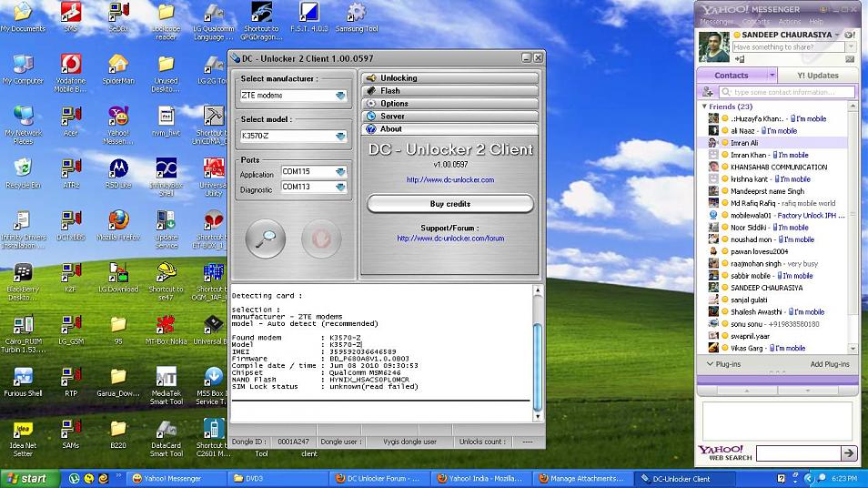Open the Mozilla Firefox desktop shortcut
This screenshot has height=488, width=868.
pyautogui.click(x=118, y=221)
